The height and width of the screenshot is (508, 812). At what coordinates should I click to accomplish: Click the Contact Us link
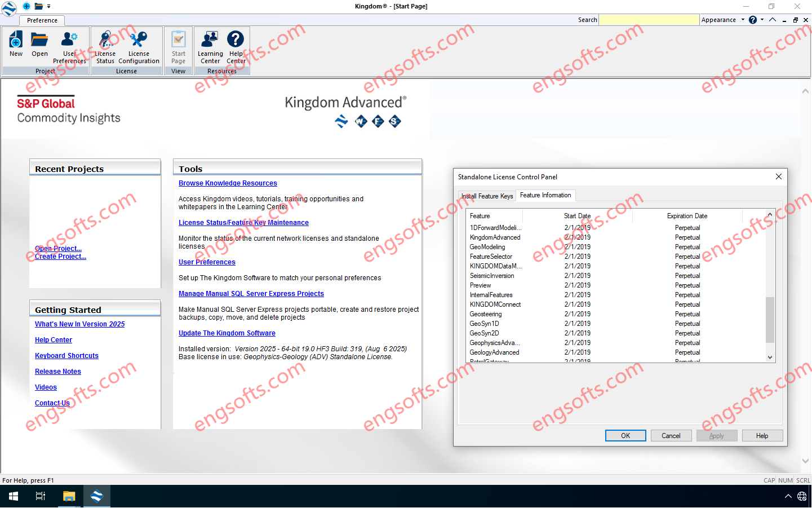(52, 403)
